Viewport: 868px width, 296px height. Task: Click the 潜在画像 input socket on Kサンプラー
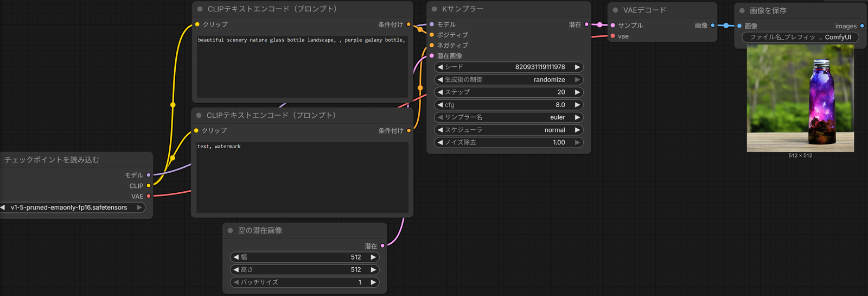pos(432,56)
